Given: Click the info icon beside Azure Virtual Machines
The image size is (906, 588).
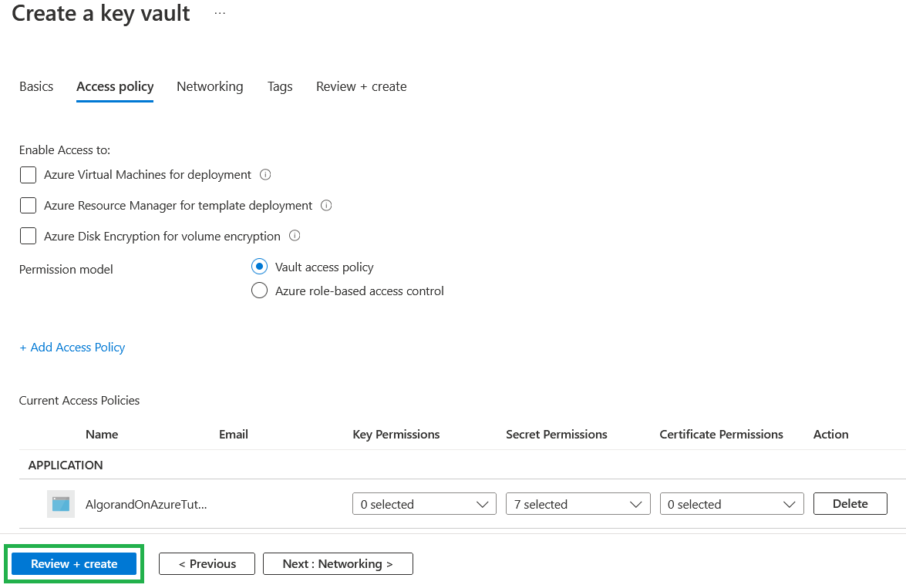Looking at the screenshot, I should 265,175.
